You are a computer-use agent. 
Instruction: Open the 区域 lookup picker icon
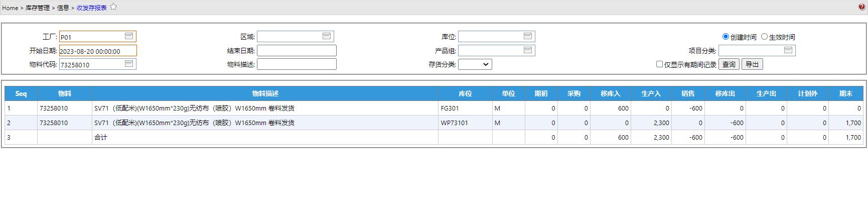[327, 36]
